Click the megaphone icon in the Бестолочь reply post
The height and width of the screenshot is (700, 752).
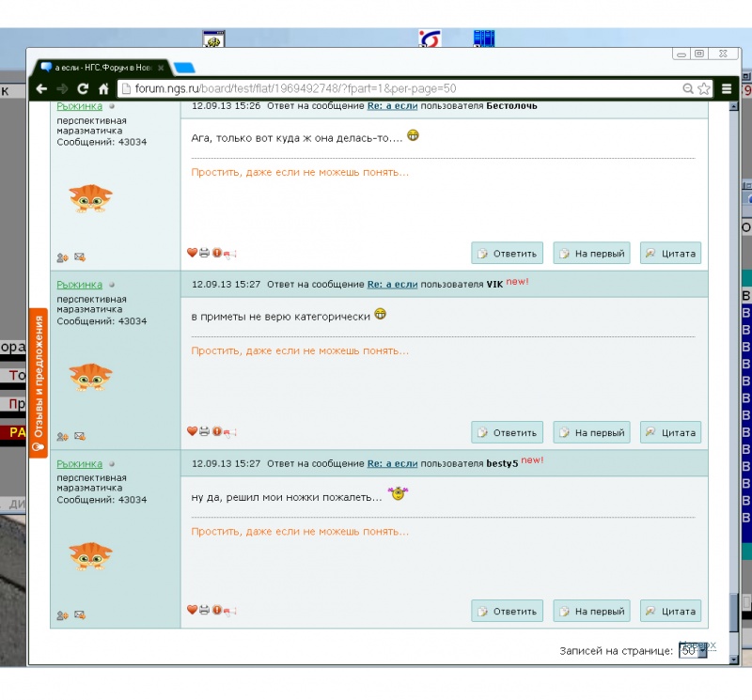click(x=229, y=254)
